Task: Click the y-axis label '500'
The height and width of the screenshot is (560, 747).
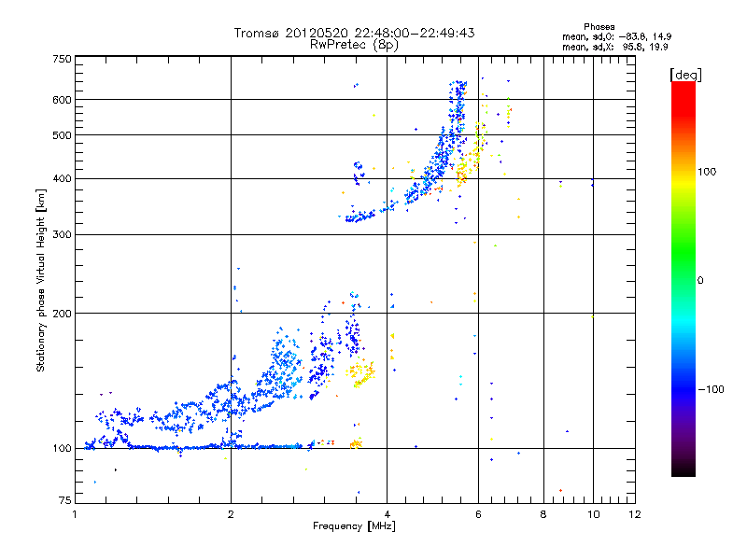Action: [62, 135]
